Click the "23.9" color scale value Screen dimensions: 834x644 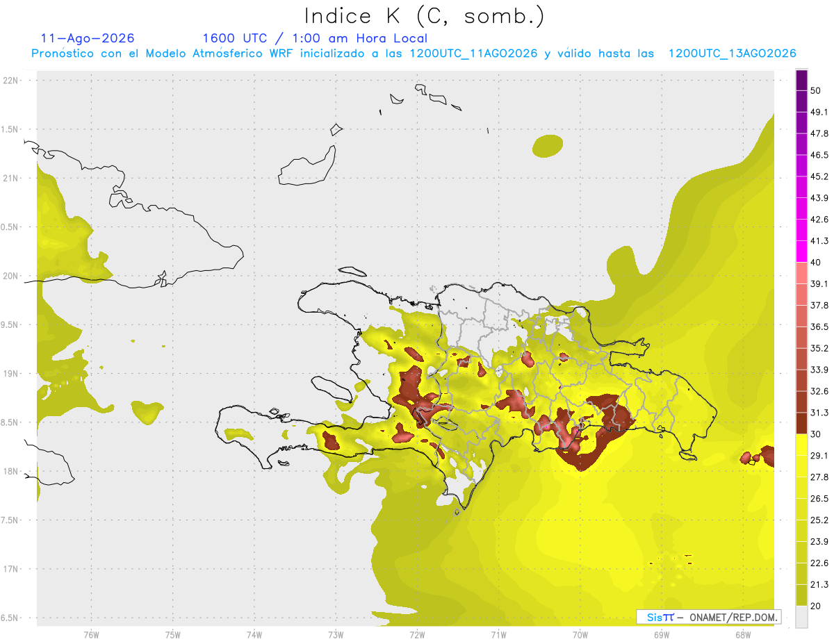819,542
